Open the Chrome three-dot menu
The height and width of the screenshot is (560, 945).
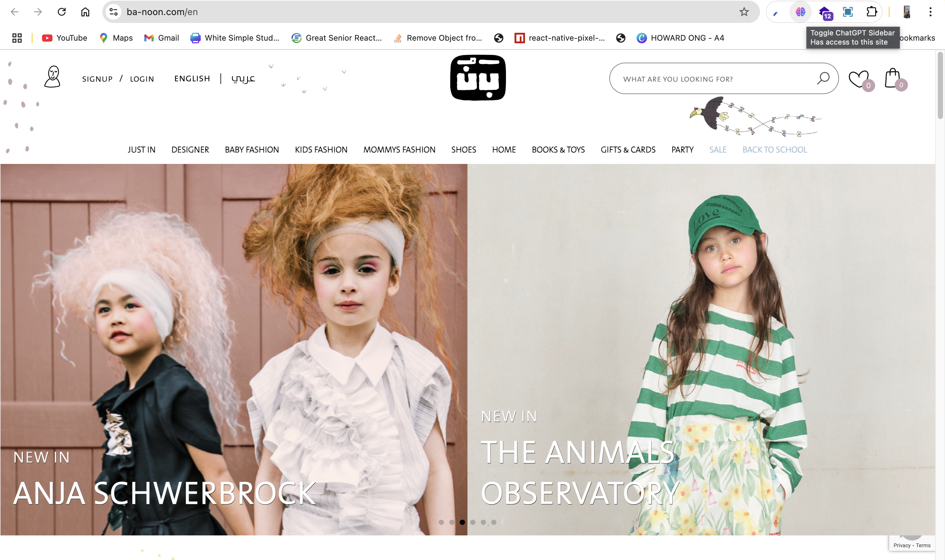pos(930,12)
